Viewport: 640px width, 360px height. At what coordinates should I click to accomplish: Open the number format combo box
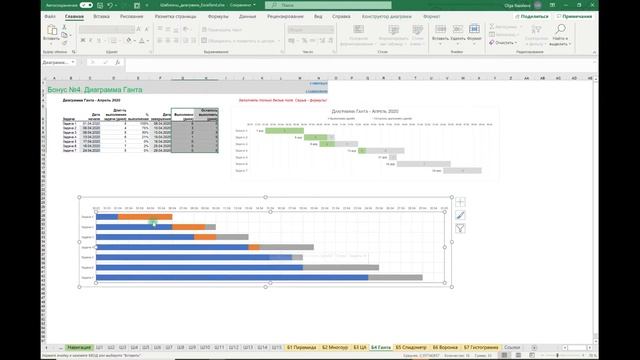311,29
